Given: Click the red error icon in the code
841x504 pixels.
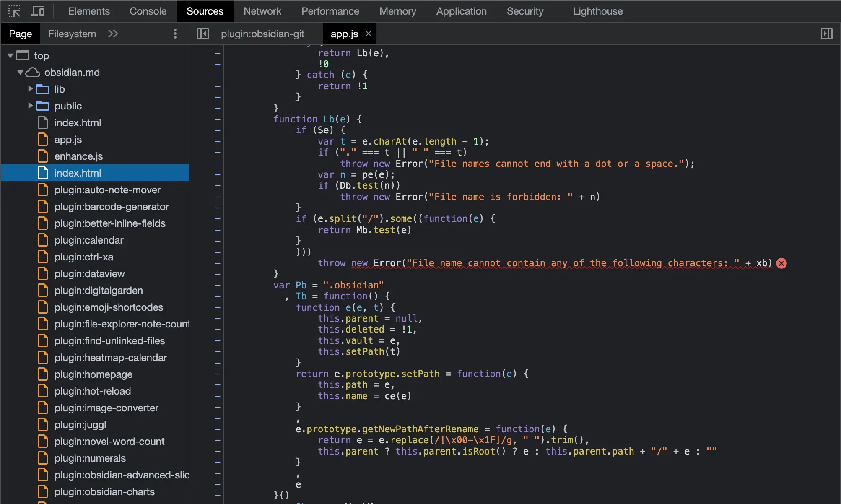Looking at the screenshot, I should pos(781,263).
